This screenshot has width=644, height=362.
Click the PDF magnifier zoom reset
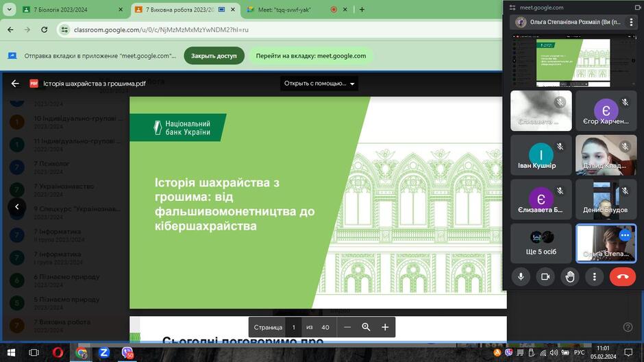[366, 327]
